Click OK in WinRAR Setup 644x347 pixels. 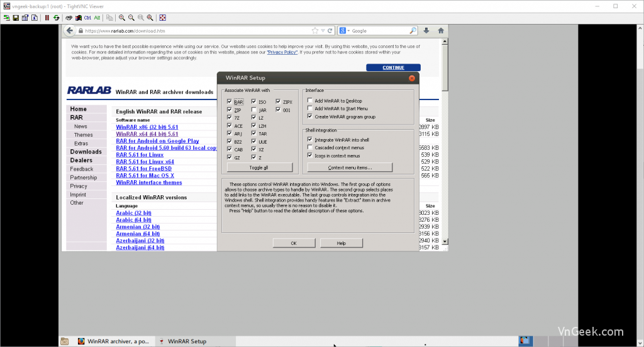294,243
